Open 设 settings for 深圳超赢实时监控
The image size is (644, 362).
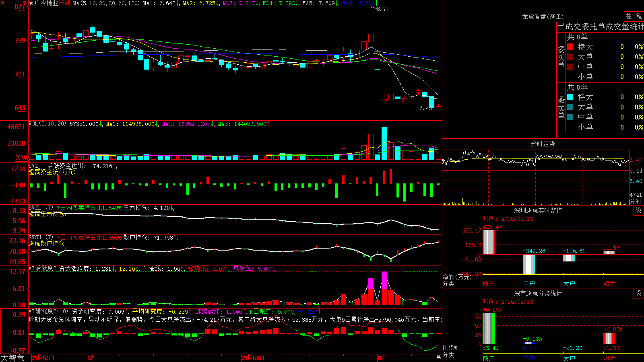click(x=639, y=210)
